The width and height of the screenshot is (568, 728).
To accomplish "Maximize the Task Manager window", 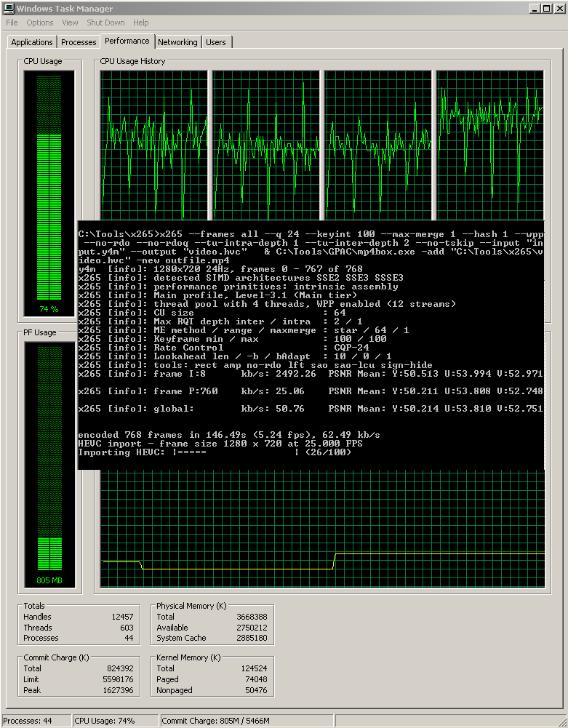I will point(546,8).
